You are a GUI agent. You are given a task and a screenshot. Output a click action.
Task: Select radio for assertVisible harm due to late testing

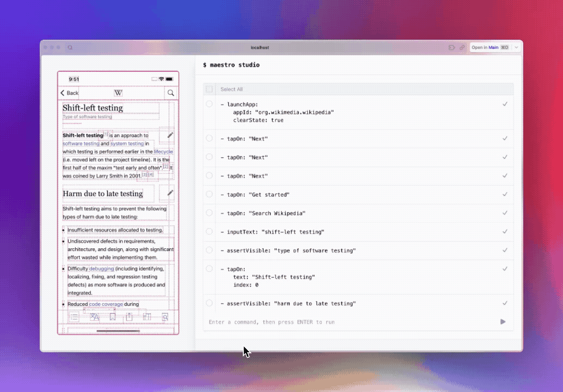click(x=209, y=303)
